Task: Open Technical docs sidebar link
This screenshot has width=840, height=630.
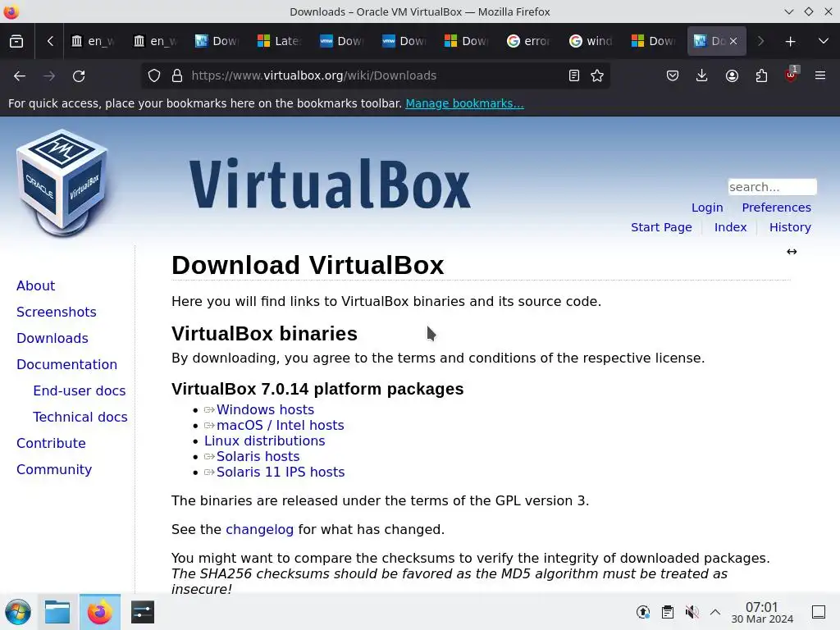Action: tap(80, 417)
